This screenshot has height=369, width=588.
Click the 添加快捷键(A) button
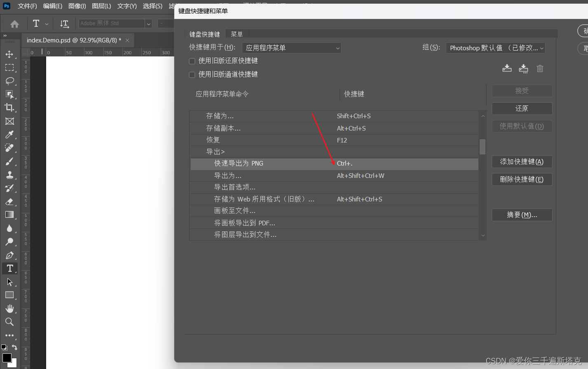click(522, 162)
